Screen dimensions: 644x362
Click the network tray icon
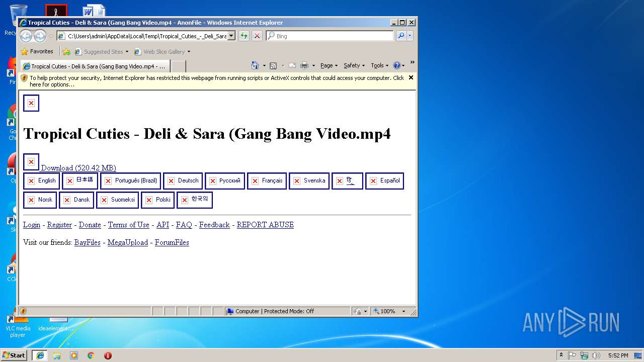(584, 355)
